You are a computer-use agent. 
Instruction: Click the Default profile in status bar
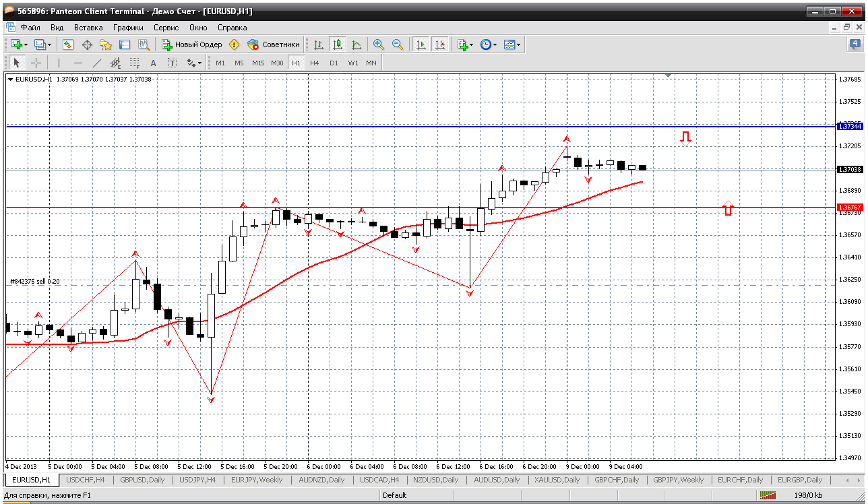coord(394,496)
